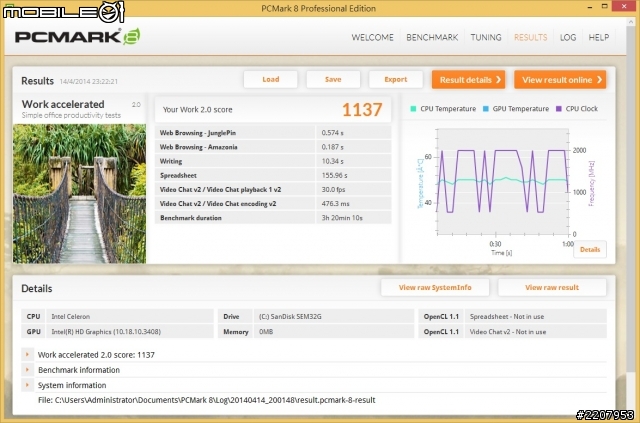Screen dimensions: 640x423
Task: Open the WELCOME tab
Action: tap(372, 38)
